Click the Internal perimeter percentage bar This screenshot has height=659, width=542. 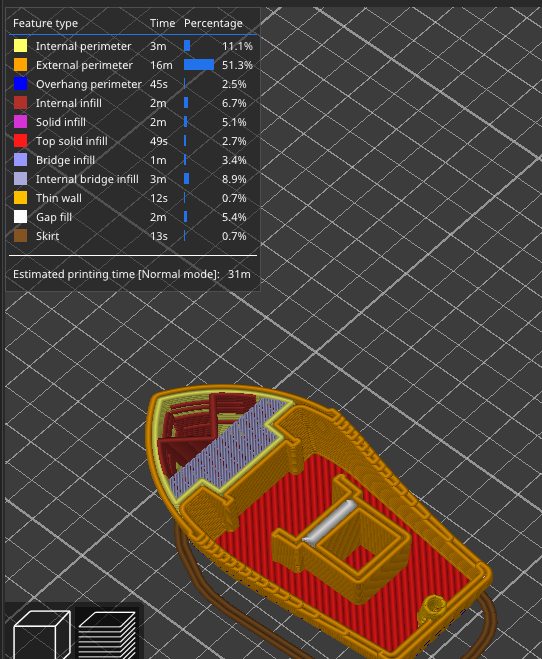(187, 45)
